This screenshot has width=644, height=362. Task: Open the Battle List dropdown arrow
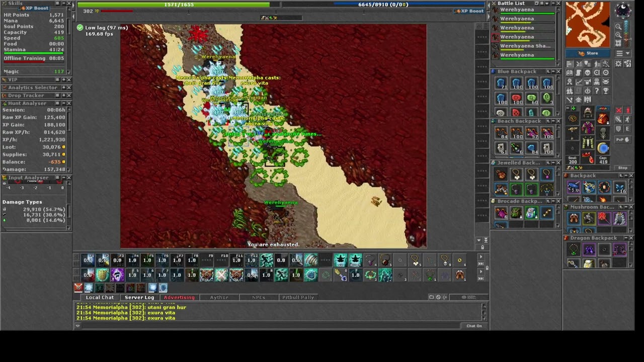(x=547, y=4)
